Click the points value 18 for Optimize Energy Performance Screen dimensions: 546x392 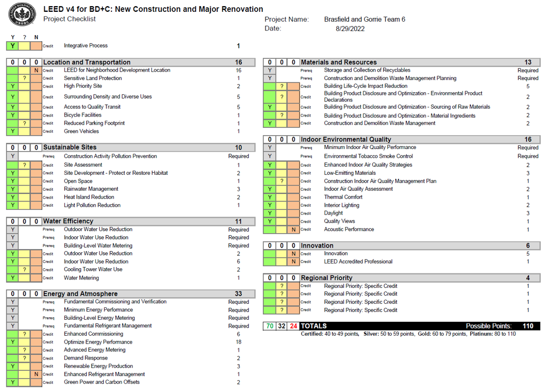click(x=239, y=342)
